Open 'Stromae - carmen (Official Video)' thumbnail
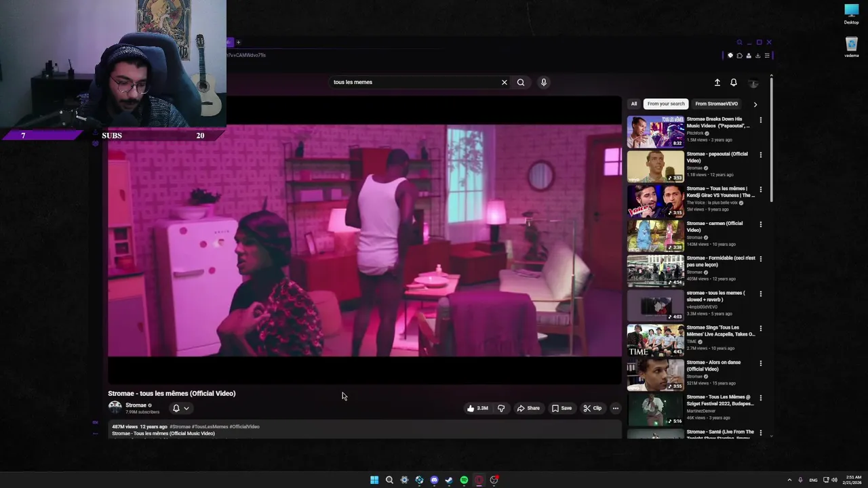Screen dimensions: 868x488 [655, 236]
